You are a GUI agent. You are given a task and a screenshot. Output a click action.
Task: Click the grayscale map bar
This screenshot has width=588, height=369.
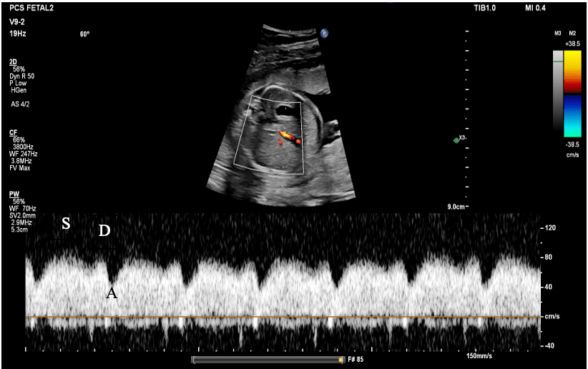(x=558, y=91)
